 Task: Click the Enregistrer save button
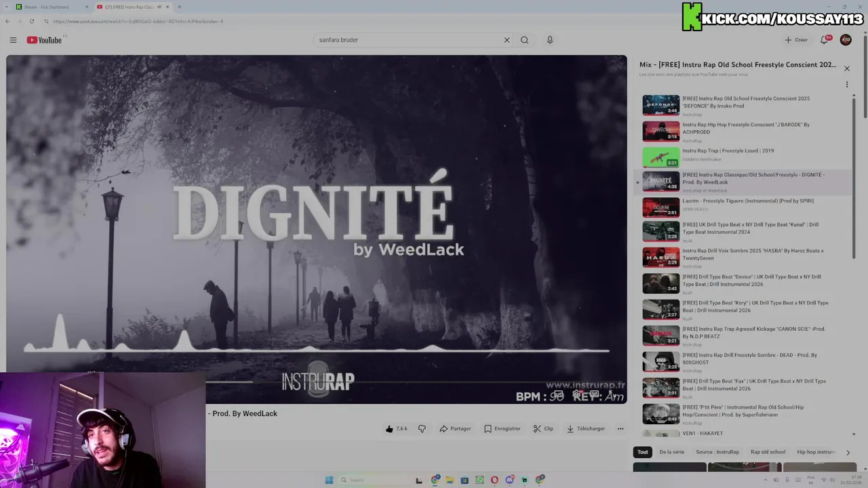pos(502,428)
